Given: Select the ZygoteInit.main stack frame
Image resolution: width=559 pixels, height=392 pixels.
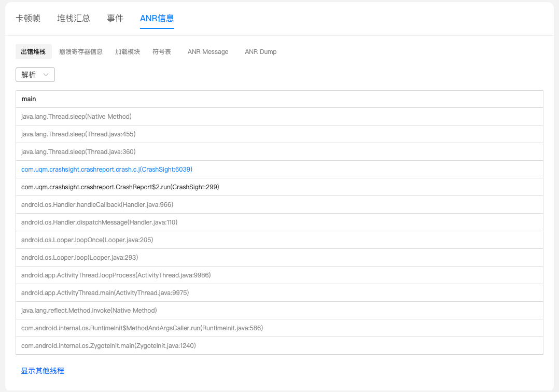Looking at the screenshot, I should coord(108,346).
